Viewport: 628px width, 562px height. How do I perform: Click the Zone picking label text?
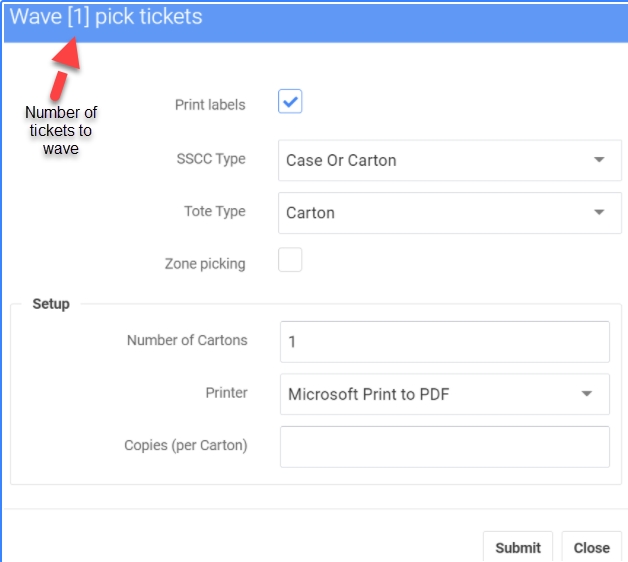point(205,264)
